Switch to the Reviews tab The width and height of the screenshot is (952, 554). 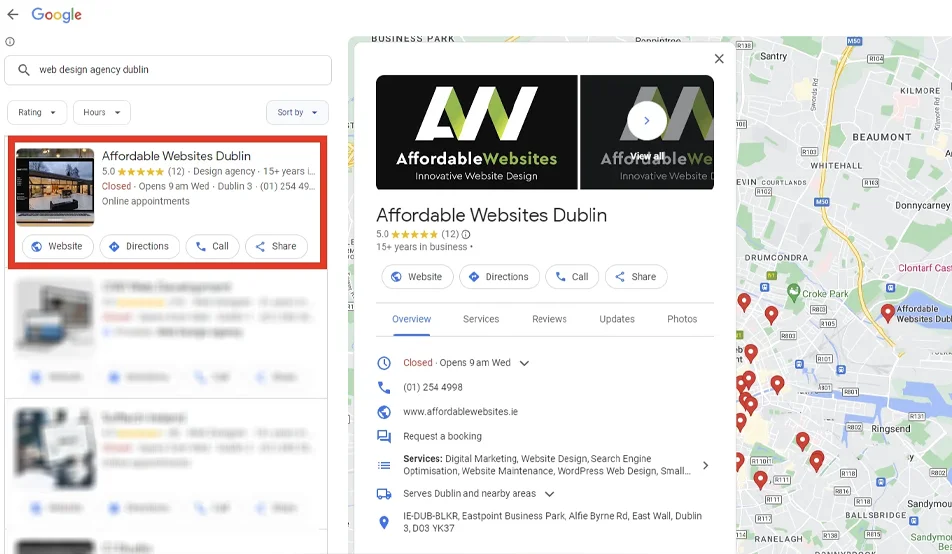[x=549, y=319]
